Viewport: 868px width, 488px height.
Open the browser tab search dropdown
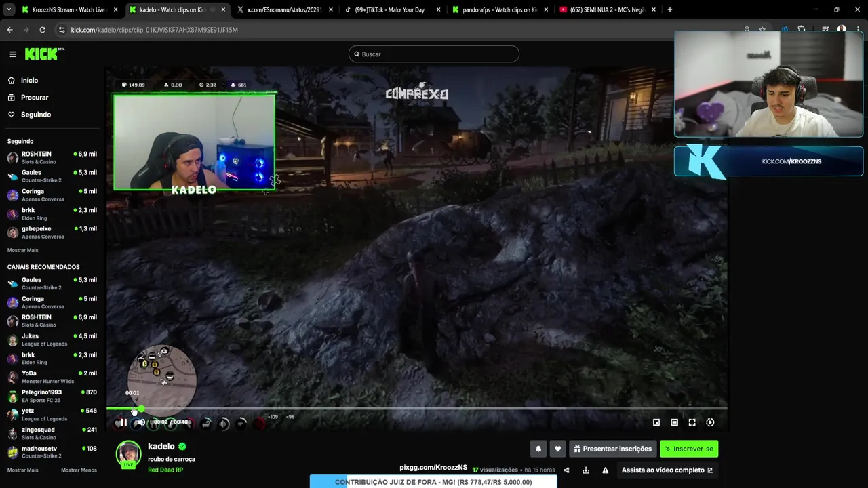point(7,9)
